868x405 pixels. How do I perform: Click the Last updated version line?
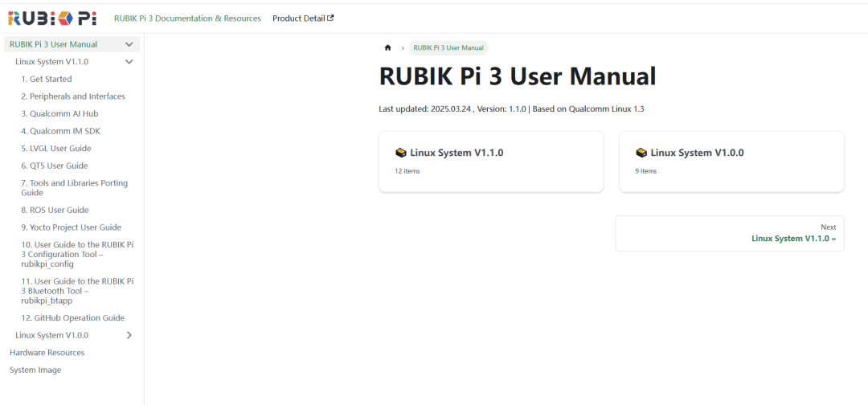click(x=511, y=109)
